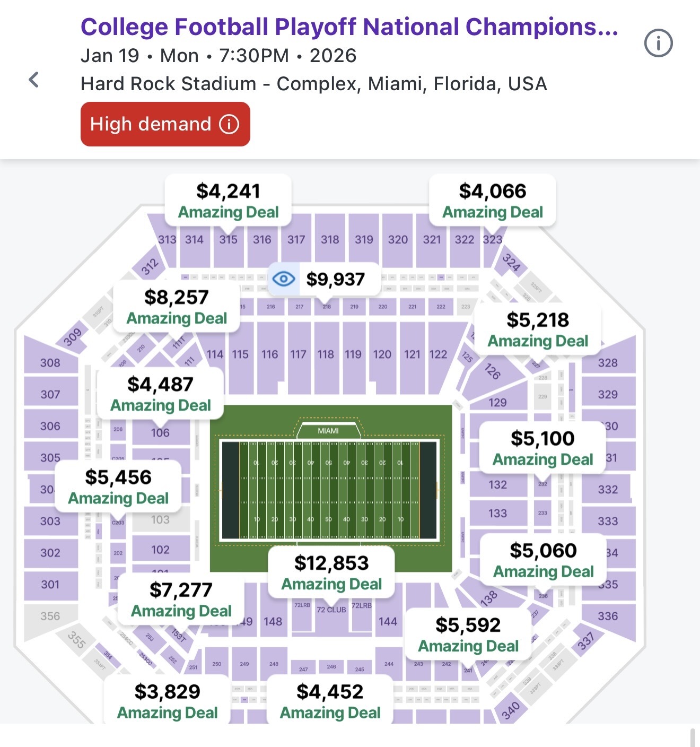Tap the High demand info icon
Viewport: 700px width, 747px height.
point(229,124)
